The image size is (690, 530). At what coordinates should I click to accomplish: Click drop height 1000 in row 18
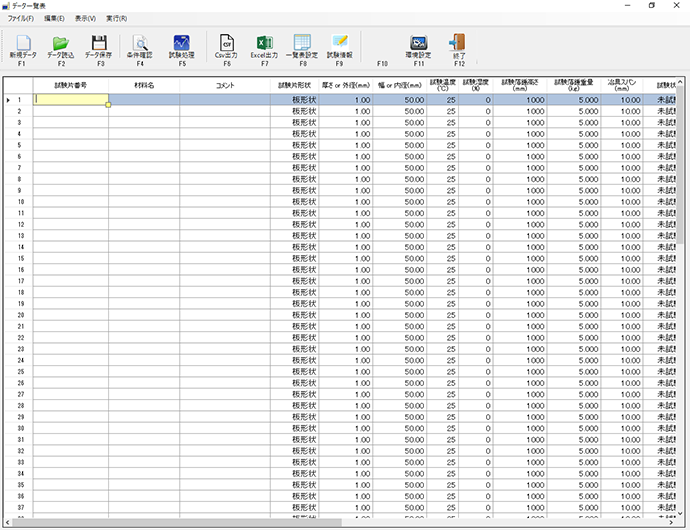point(520,292)
